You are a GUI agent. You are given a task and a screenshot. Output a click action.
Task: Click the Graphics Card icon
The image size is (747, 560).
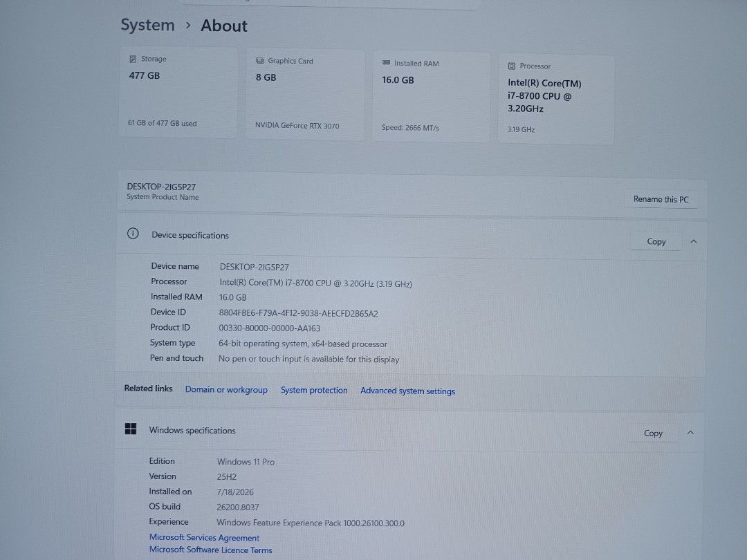pyautogui.click(x=259, y=60)
